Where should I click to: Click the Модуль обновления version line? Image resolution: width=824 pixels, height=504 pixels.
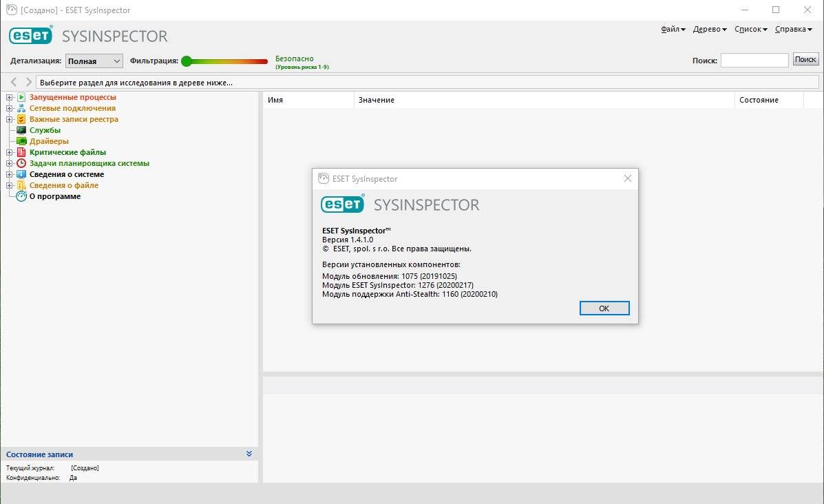390,276
